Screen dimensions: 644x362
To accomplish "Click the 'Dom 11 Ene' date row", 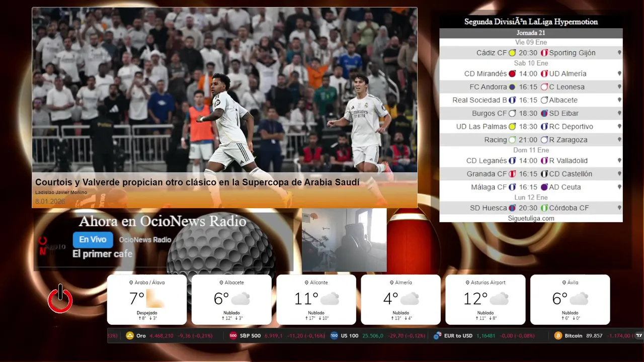I will 531,150.
